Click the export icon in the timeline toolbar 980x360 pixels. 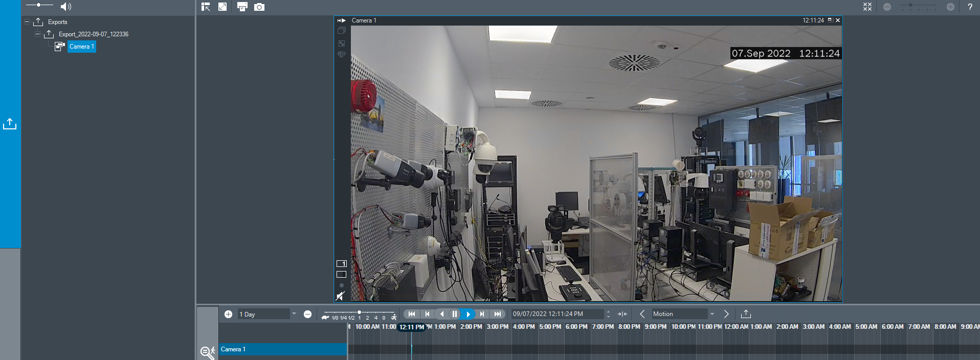(746, 314)
